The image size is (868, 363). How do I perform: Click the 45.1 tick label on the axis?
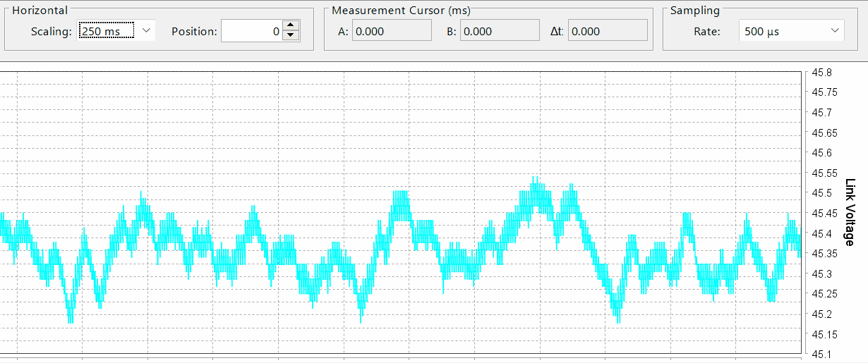tap(821, 355)
